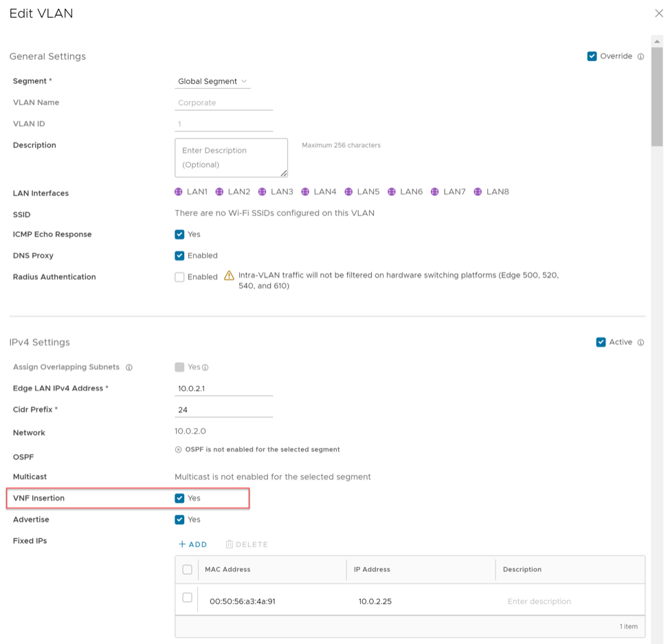This screenshot has height=644, width=668.
Task: Click Radius Authentication warning triangle icon
Action: pos(230,276)
